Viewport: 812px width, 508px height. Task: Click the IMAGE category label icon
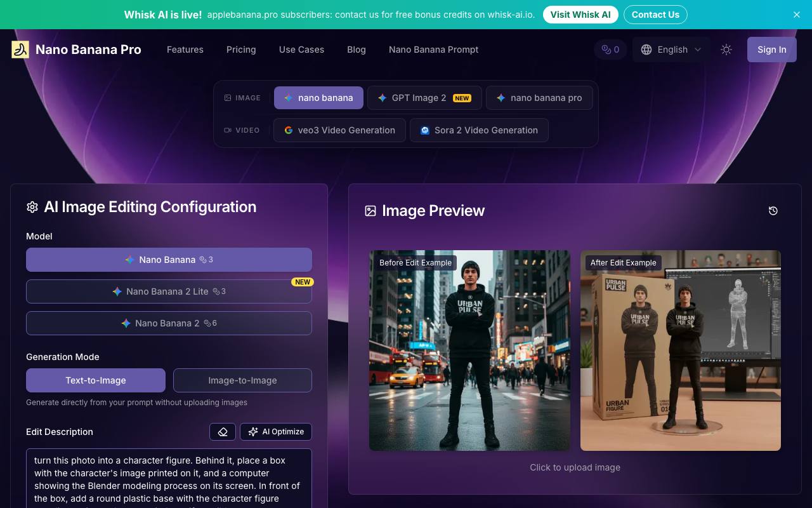click(228, 98)
